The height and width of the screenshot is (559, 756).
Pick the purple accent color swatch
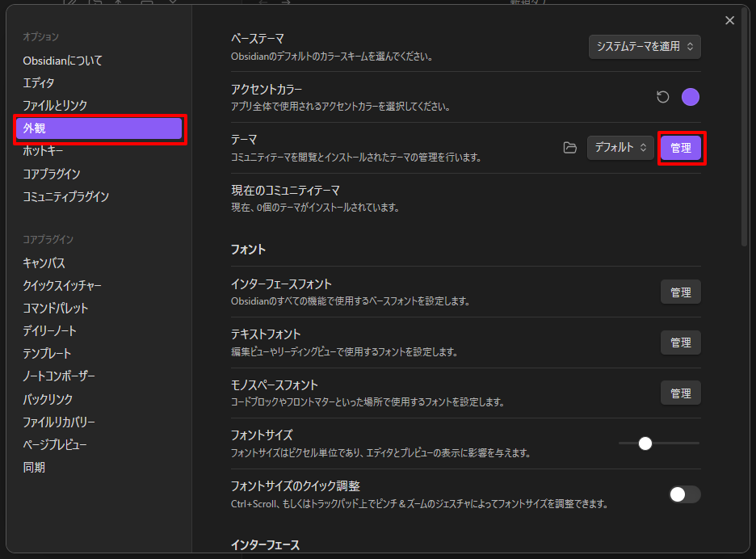click(x=691, y=98)
